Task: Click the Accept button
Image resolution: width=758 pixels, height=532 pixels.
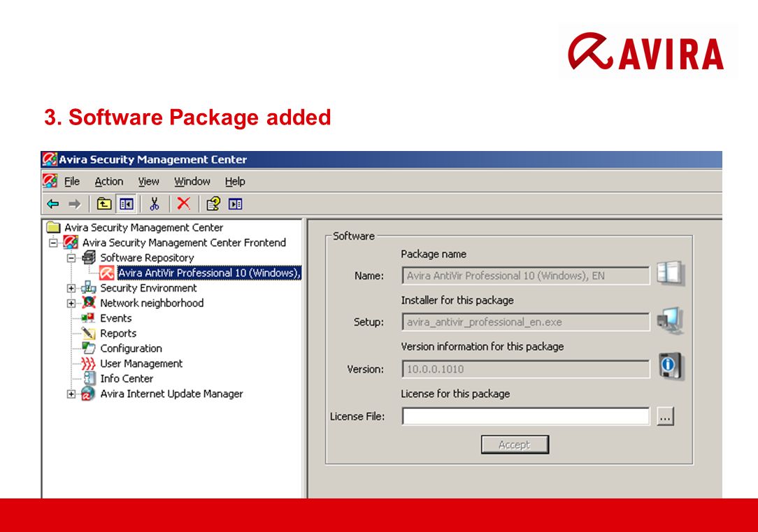Action: pos(515,445)
